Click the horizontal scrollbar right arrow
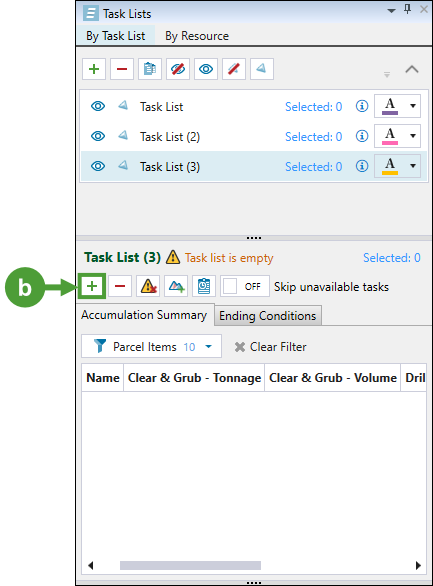 418,565
